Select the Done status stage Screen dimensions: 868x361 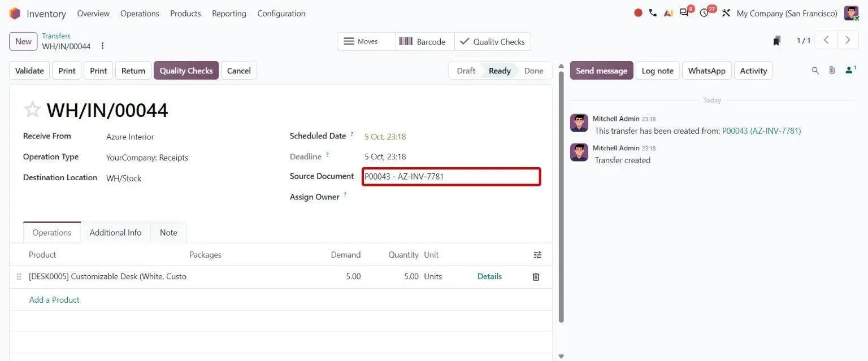[x=533, y=71]
